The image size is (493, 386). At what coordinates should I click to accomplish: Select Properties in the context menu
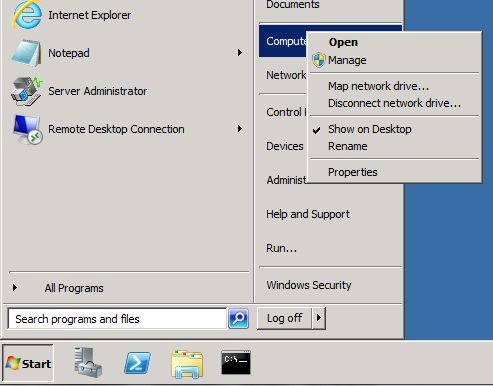tap(353, 172)
